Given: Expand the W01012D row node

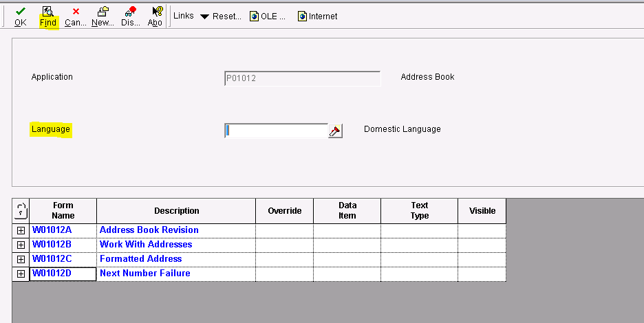Looking at the screenshot, I should pos(21,274).
